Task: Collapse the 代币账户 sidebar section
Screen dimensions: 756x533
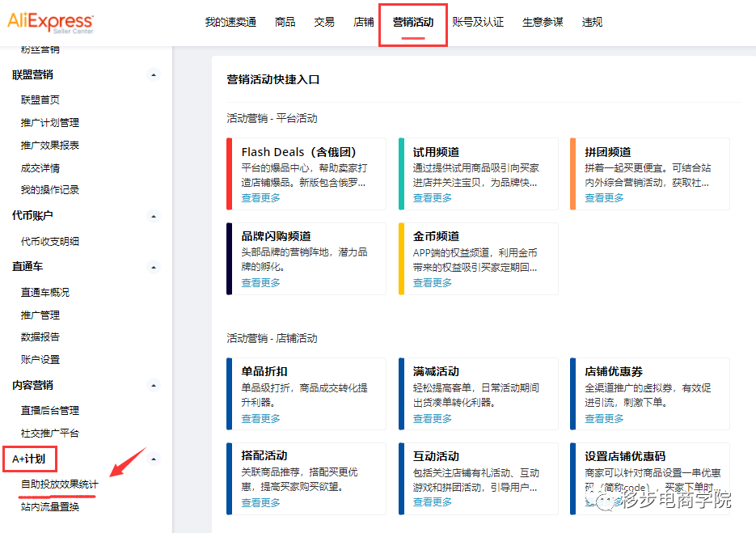Action: (x=153, y=216)
